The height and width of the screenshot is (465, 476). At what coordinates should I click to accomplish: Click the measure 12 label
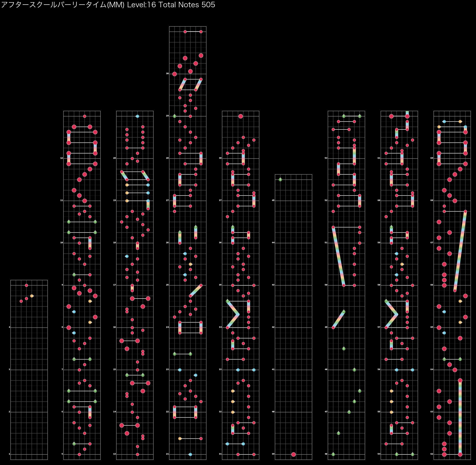tap(62, 158)
